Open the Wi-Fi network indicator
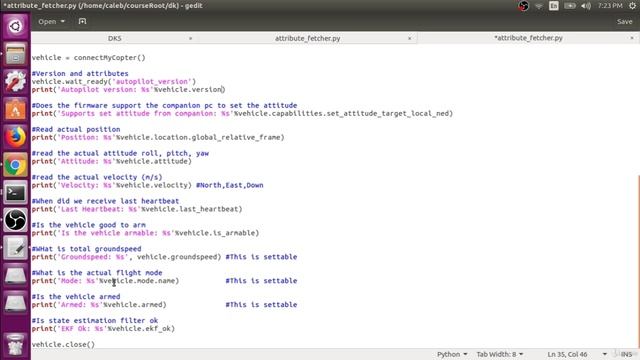The height and width of the screenshot is (360, 640). point(539,6)
